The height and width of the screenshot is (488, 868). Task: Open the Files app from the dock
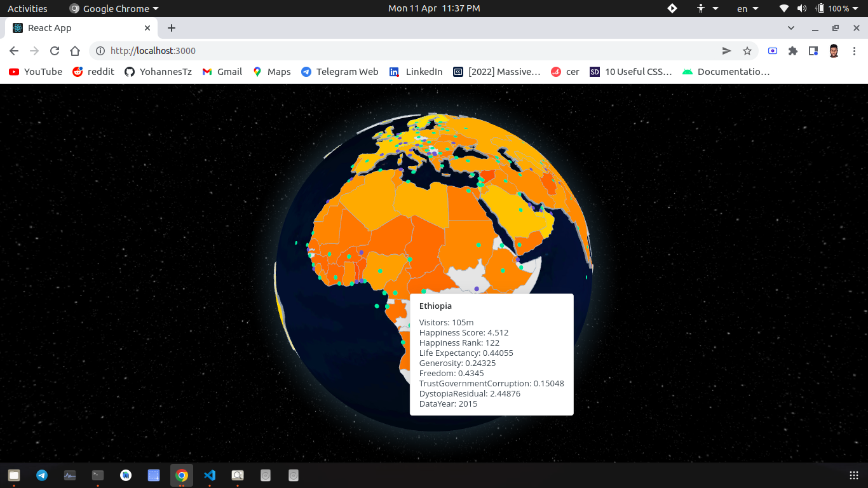pos(14,475)
